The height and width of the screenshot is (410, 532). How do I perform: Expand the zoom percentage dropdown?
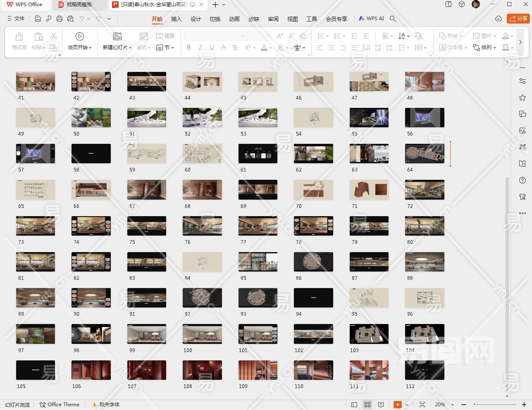(x=452, y=405)
